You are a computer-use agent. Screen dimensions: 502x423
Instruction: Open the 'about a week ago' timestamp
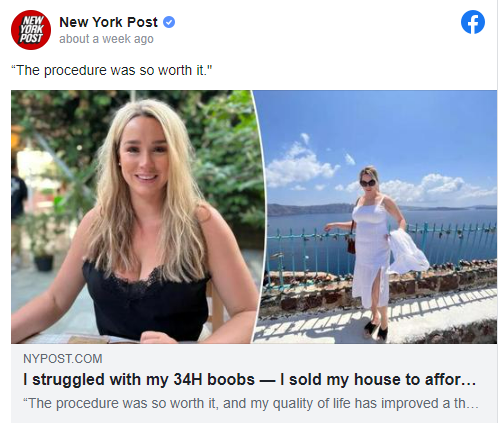coord(106,39)
